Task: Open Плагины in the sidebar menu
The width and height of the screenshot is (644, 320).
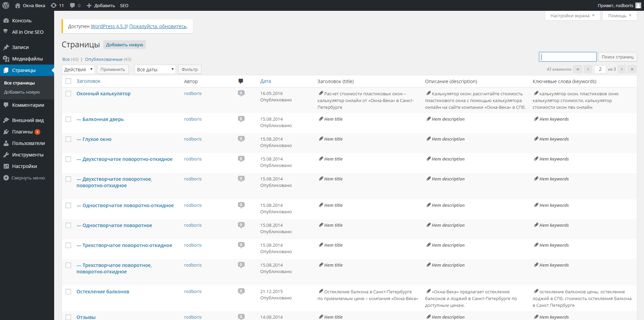Action: (22, 132)
